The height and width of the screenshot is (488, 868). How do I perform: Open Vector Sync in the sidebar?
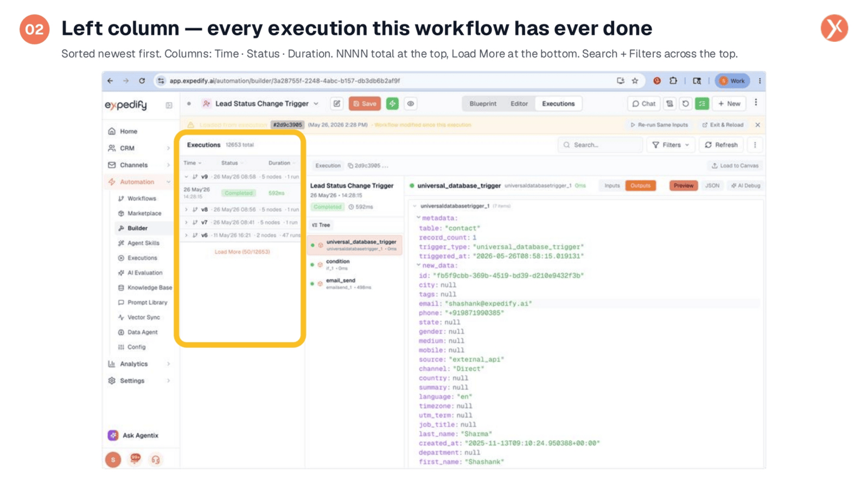(143, 317)
